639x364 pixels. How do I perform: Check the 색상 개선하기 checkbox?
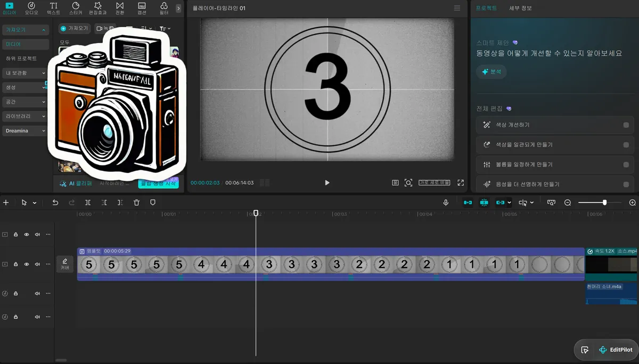(626, 125)
